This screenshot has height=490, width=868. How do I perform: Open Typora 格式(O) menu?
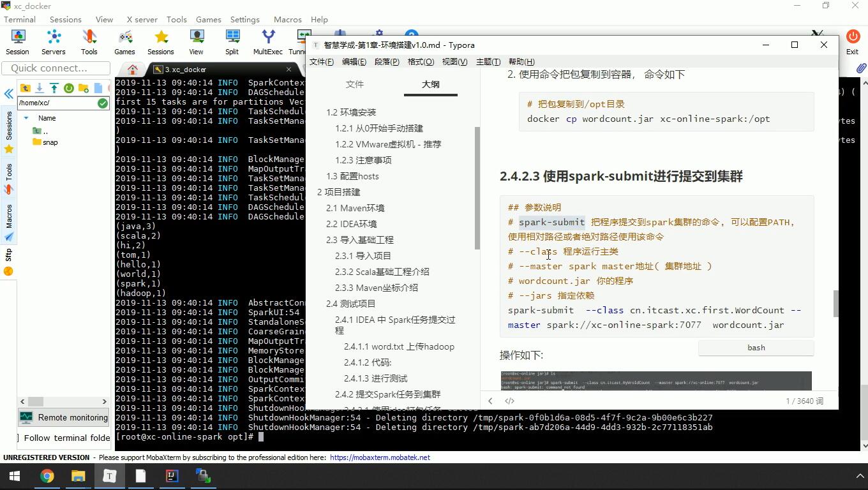click(421, 62)
